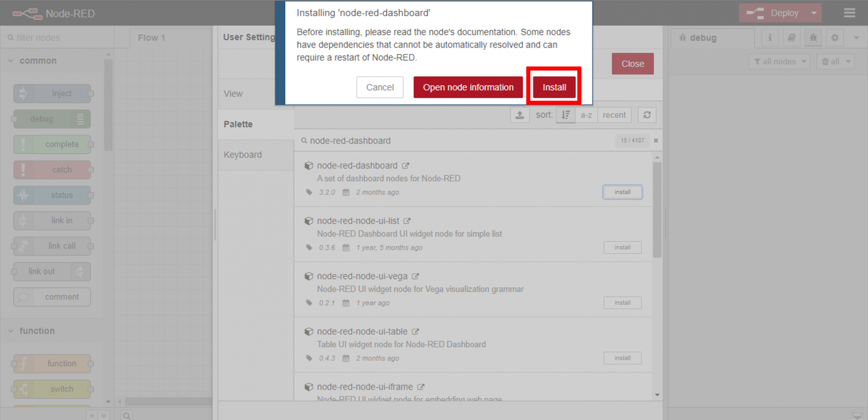Cancel the node-red-dashboard installation dialog
This screenshot has width=868, height=420.
pos(380,87)
